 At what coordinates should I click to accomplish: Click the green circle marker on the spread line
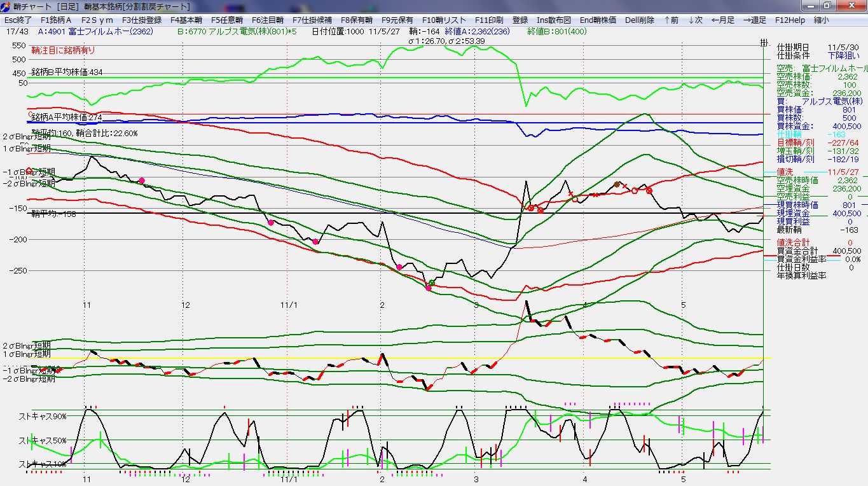432,282
